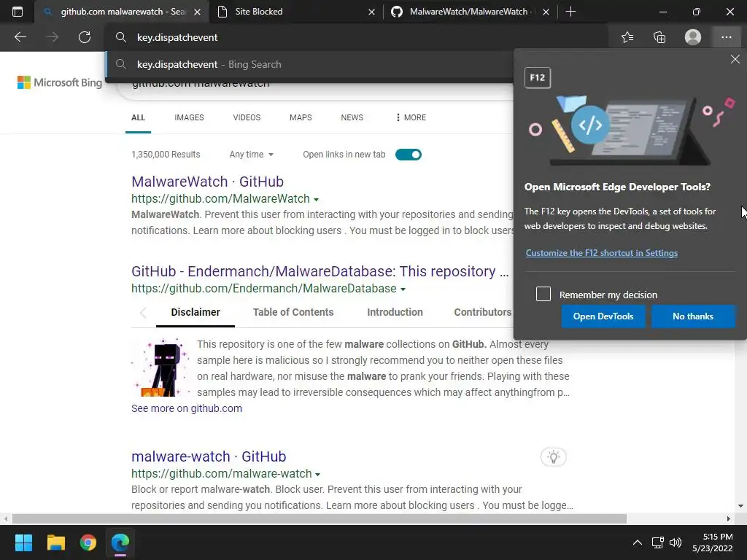Viewport: 747px width, 560px height.
Task: Click the horizontal scrollbar right arrow
Action: [x=729, y=518]
